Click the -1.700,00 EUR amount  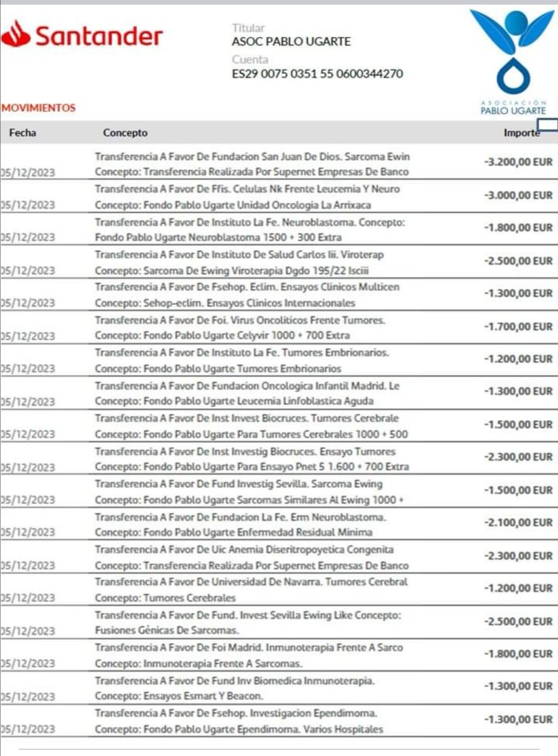(518, 326)
